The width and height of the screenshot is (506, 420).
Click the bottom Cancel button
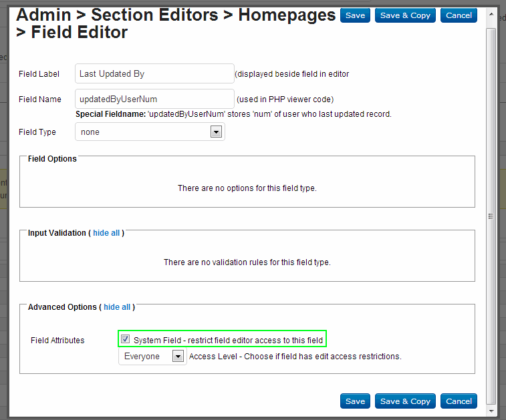pyautogui.click(x=459, y=401)
